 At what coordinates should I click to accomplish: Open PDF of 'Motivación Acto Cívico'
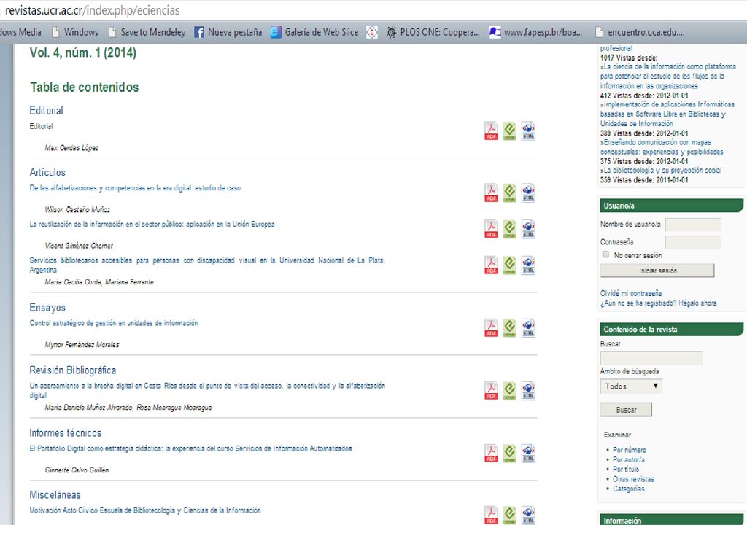pyautogui.click(x=491, y=516)
